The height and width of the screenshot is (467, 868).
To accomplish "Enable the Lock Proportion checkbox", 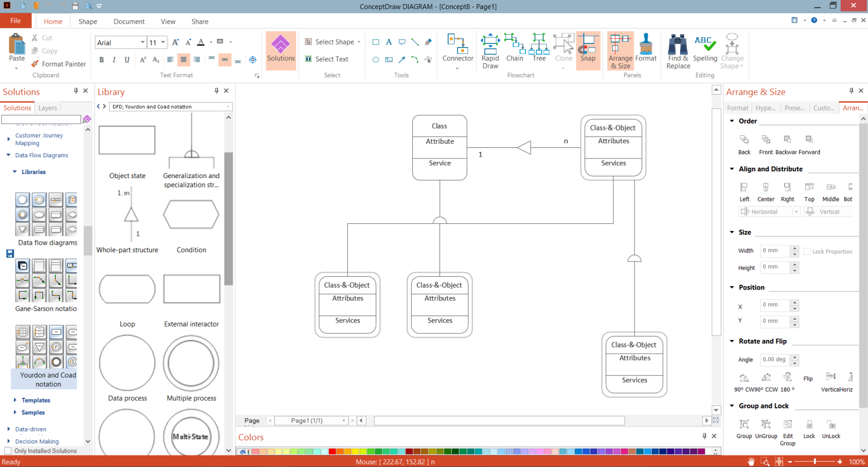I will pyautogui.click(x=807, y=252).
